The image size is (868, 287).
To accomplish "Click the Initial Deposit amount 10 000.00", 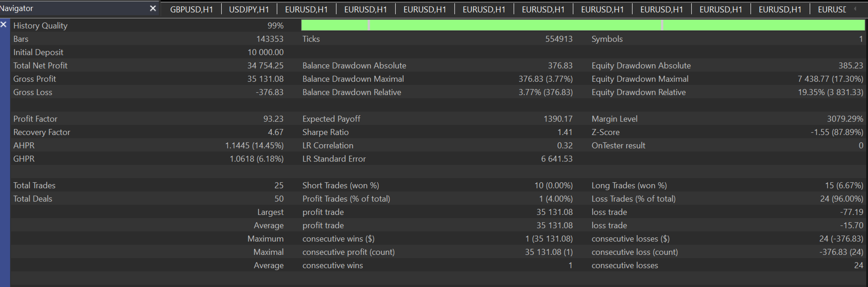I will 265,52.
